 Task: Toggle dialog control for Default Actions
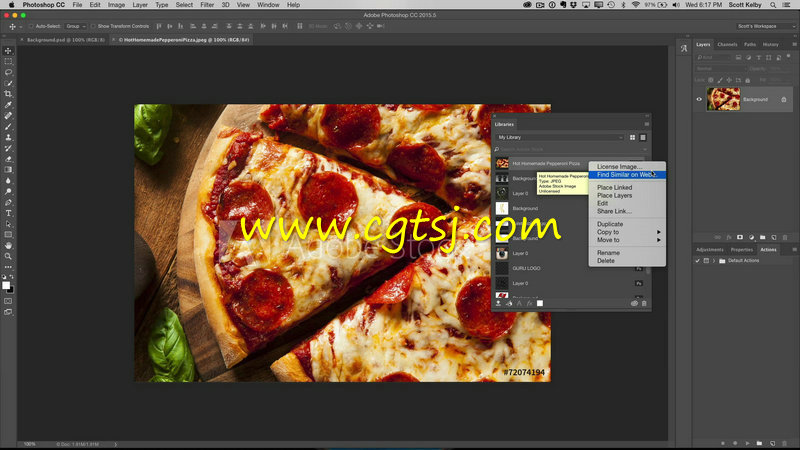706,261
